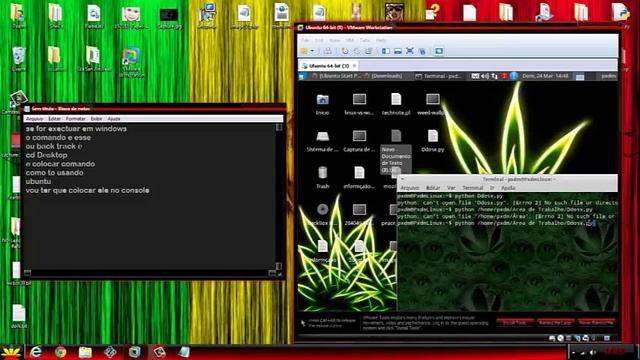This screenshot has height=360, width=640.
Task: Open Arquivo menu in the Terminal window
Action: (x=409, y=188)
